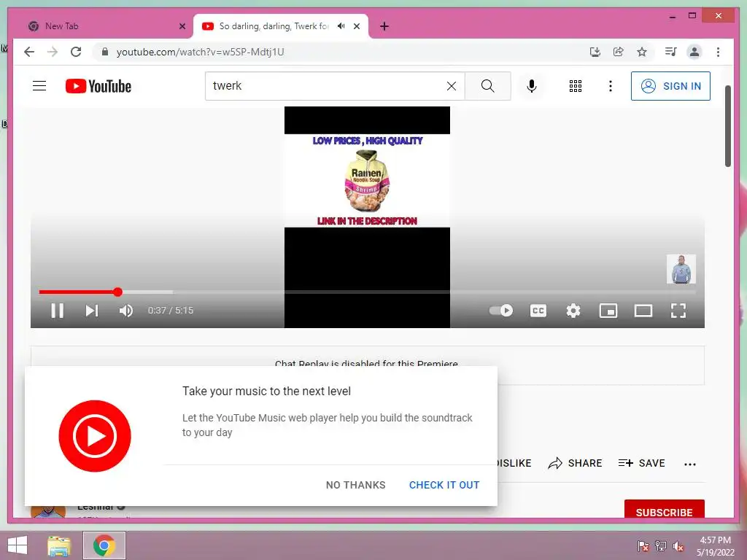Image resolution: width=747 pixels, height=560 pixels.
Task: Pause the video playback
Action: click(58, 311)
